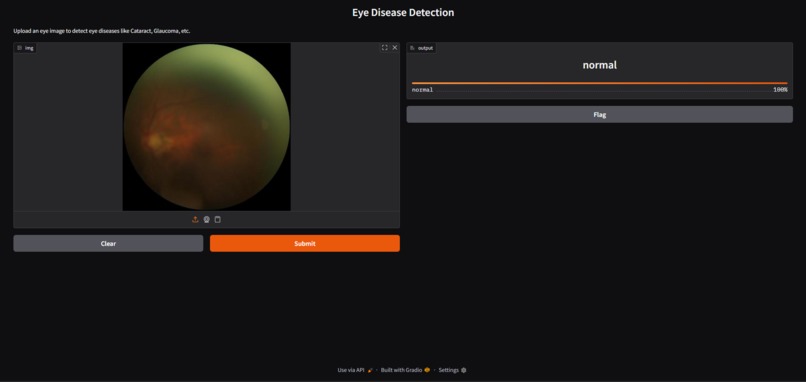Click the uploaded retina fundus image
This screenshot has height=382, width=806.
[x=207, y=127]
